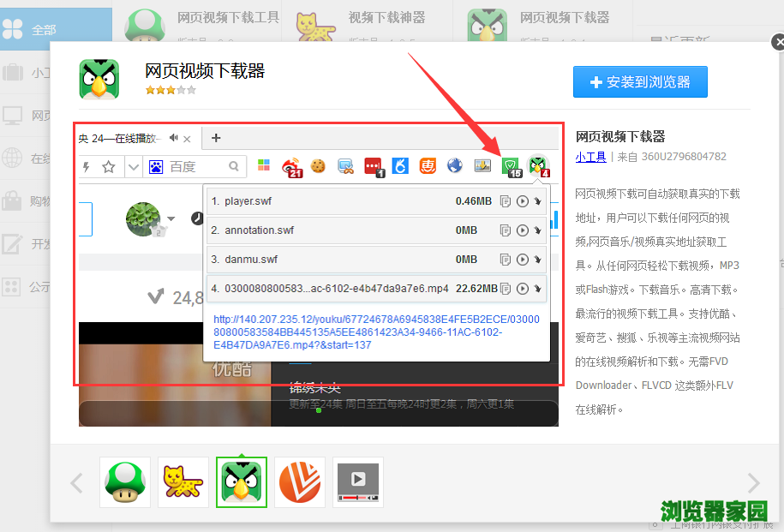Open the 小工具 link in the description panel
This screenshot has height=532, width=784.
590,155
